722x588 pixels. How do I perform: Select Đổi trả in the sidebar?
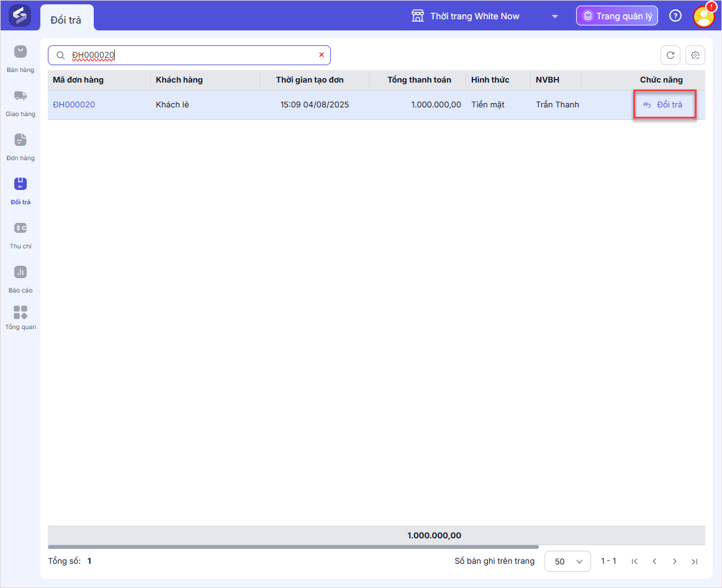point(20,191)
